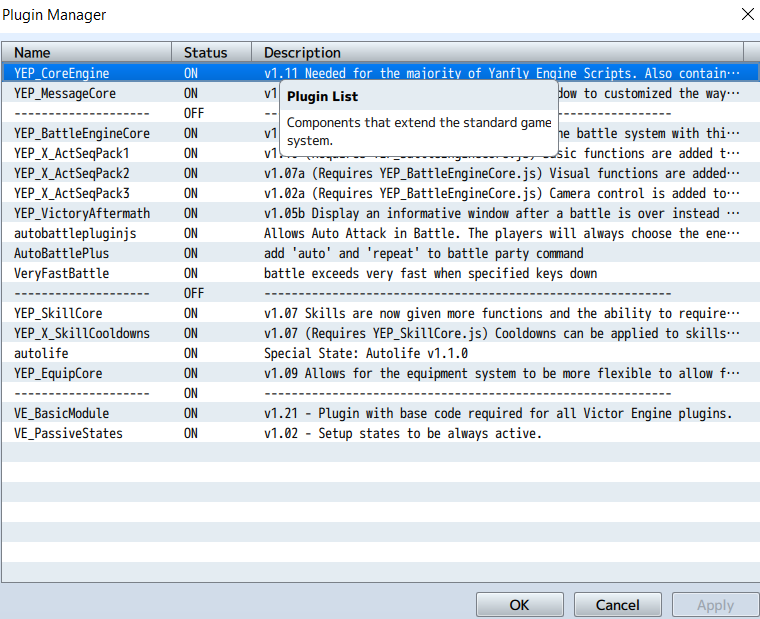This screenshot has width=760, height=619.
Task: Click the 'Allows Auto Attack in Battle' description
Action: click(502, 233)
